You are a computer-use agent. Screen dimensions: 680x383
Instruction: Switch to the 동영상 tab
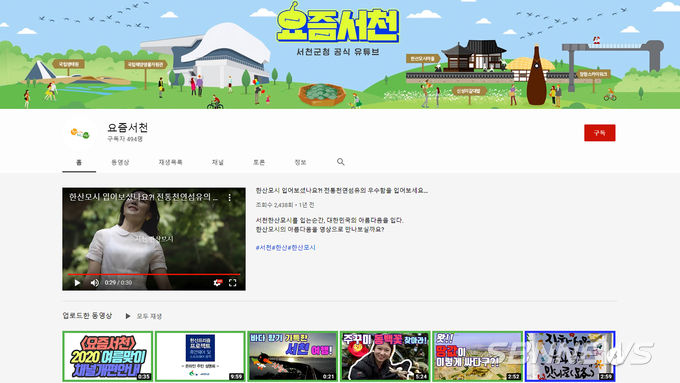(120, 162)
